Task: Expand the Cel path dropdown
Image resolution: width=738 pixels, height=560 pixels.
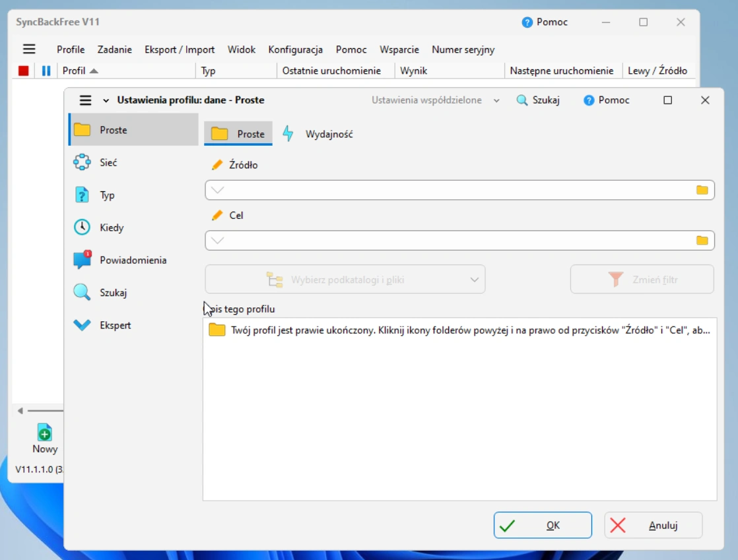Action: click(217, 240)
